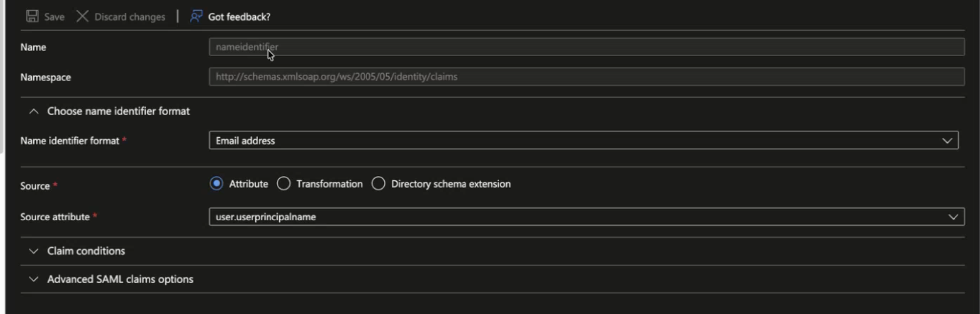
Task: Click the Save floppy disk icon
Action: pyautogui.click(x=32, y=16)
